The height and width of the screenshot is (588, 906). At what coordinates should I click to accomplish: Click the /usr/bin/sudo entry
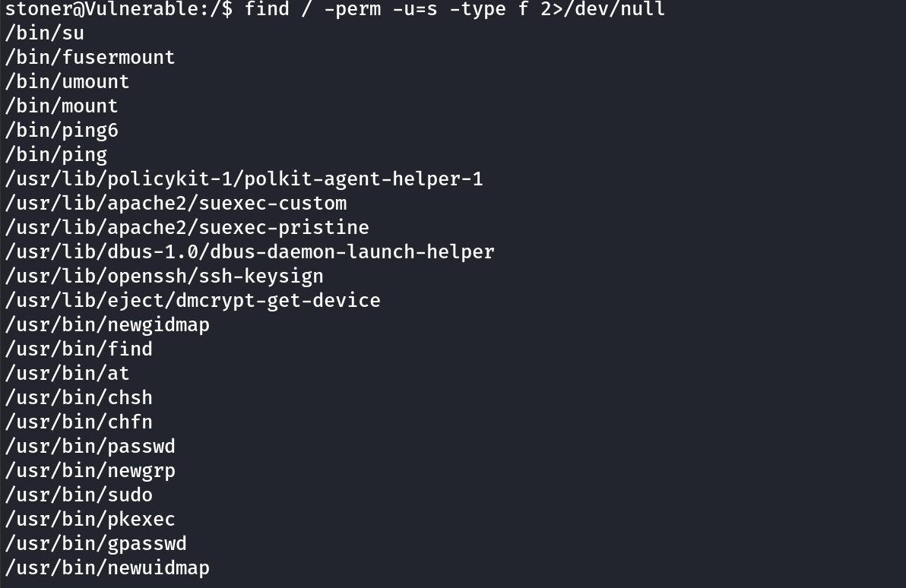pyautogui.click(x=78, y=495)
